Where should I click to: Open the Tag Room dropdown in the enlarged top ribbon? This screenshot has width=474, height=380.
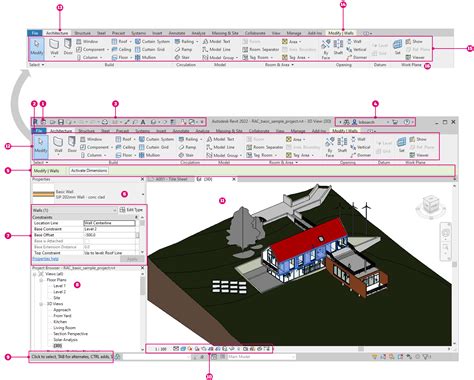coord(272,57)
